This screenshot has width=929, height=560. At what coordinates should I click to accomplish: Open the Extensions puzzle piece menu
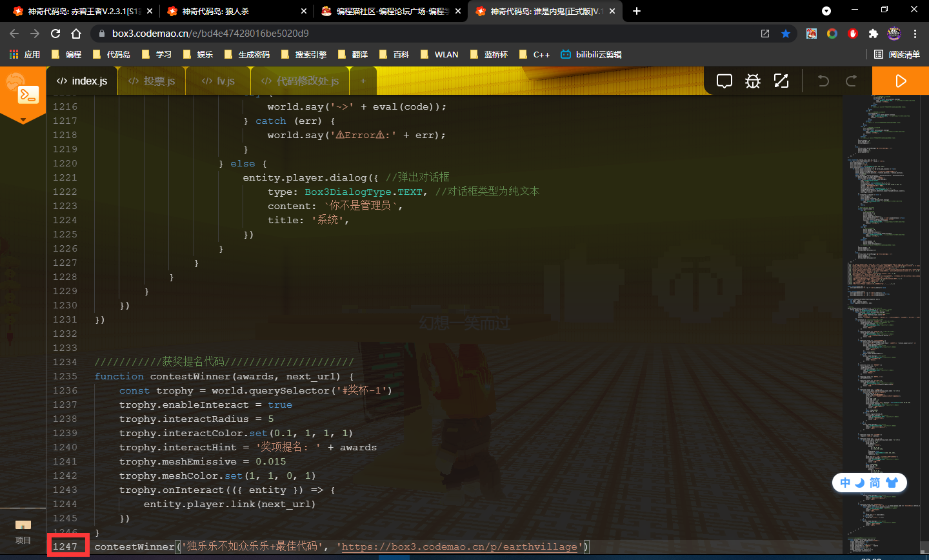point(874,34)
